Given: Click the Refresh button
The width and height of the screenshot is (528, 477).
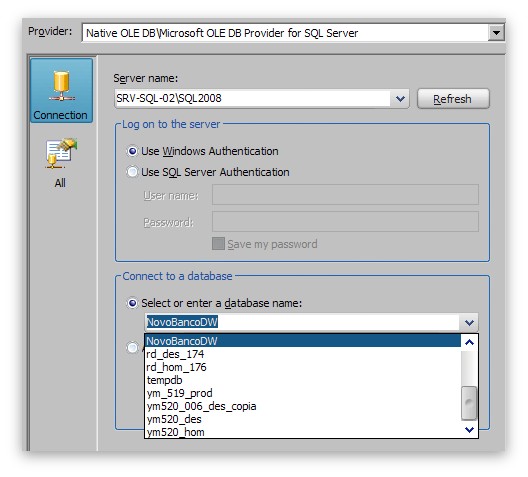Looking at the screenshot, I should (x=453, y=99).
